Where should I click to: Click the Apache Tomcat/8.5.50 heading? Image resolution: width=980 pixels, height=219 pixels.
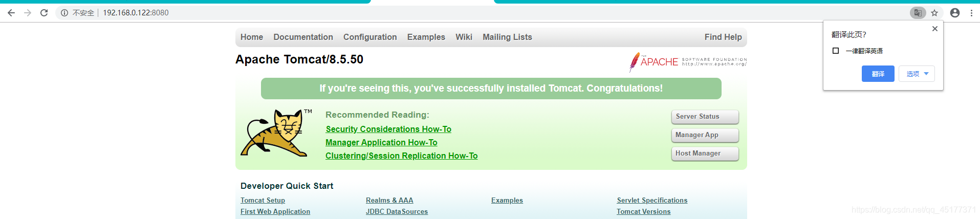point(299,59)
